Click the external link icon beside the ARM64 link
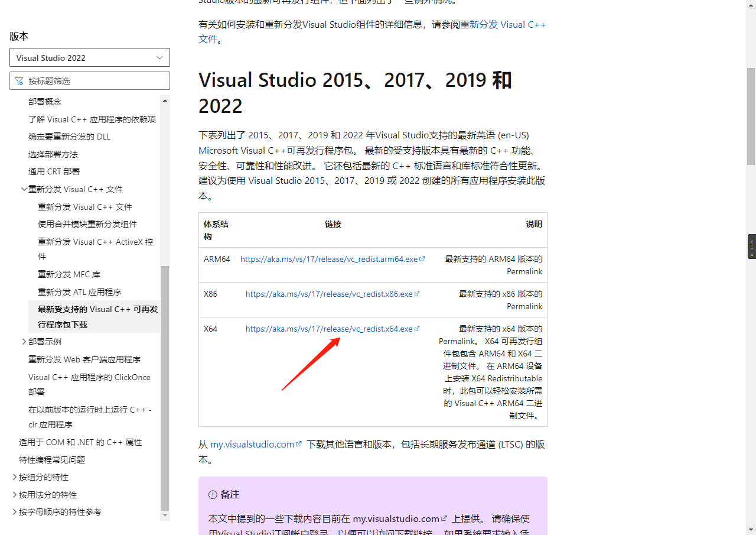This screenshot has width=756, height=535. (x=423, y=258)
